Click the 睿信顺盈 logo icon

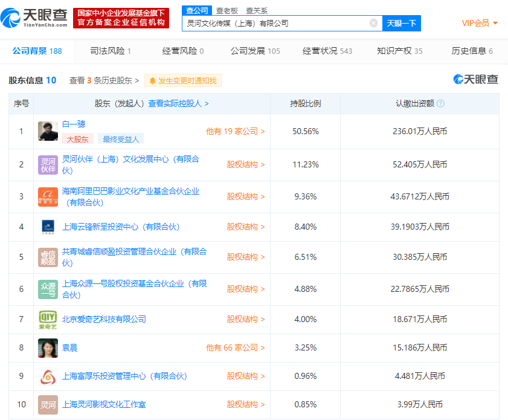coord(48,257)
